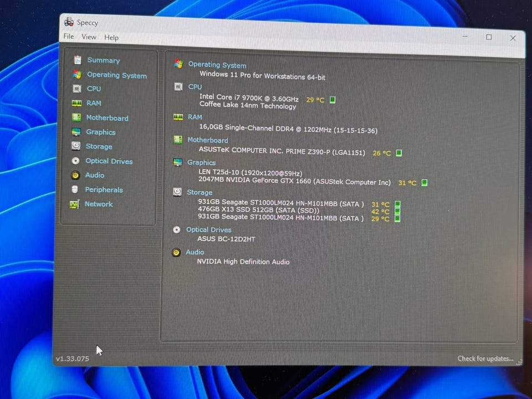Click the Optical Drives heading link in summary
The width and height of the screenshot is (532, 399).
click(x=209, y=229)
